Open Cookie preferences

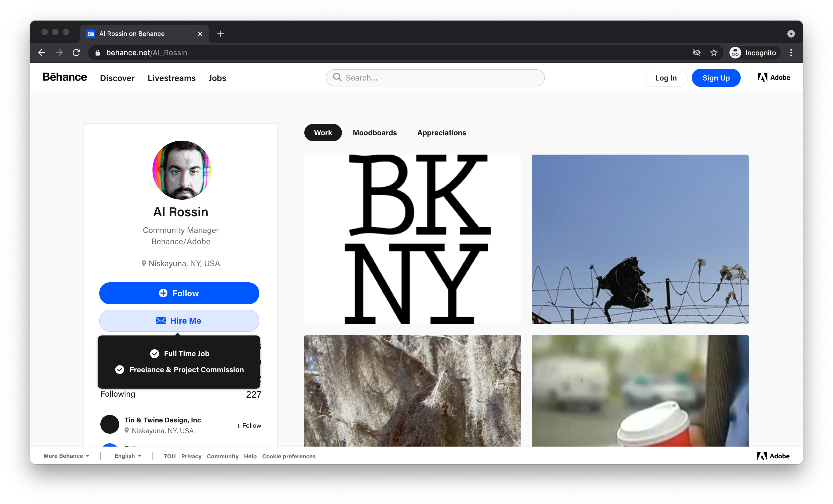pos(289,456)
